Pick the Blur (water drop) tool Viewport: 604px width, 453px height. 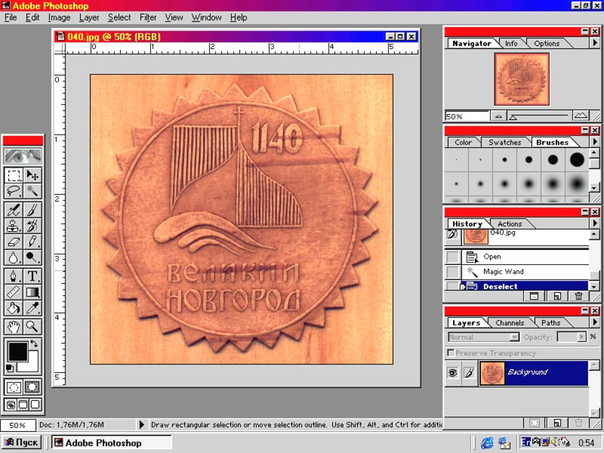pyautogui.click(x=14, y=257)
